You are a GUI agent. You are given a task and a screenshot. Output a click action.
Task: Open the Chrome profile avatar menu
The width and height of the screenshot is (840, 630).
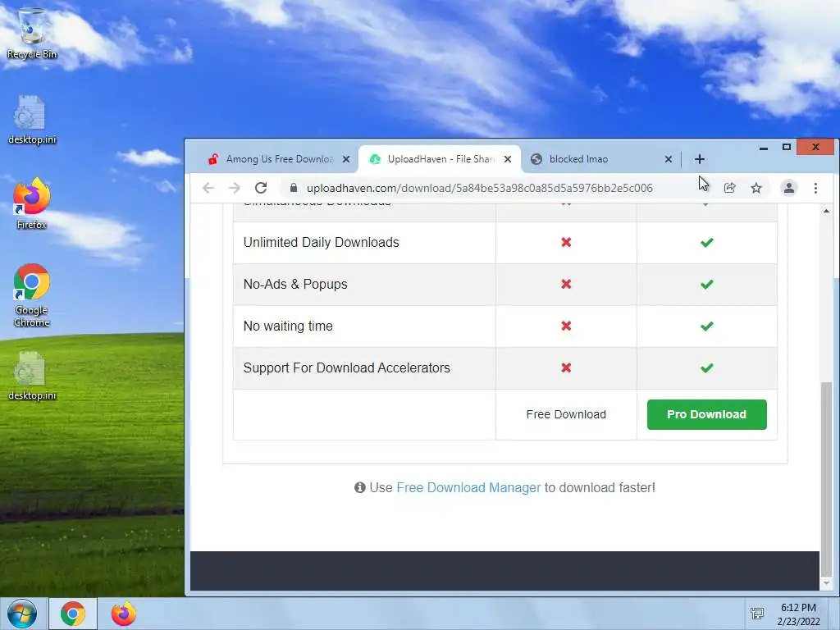[788, 188]
